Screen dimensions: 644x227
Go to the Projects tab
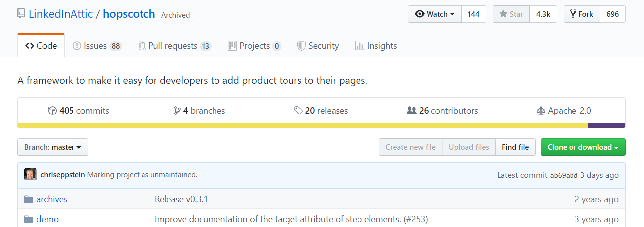[x=254, y=46]
